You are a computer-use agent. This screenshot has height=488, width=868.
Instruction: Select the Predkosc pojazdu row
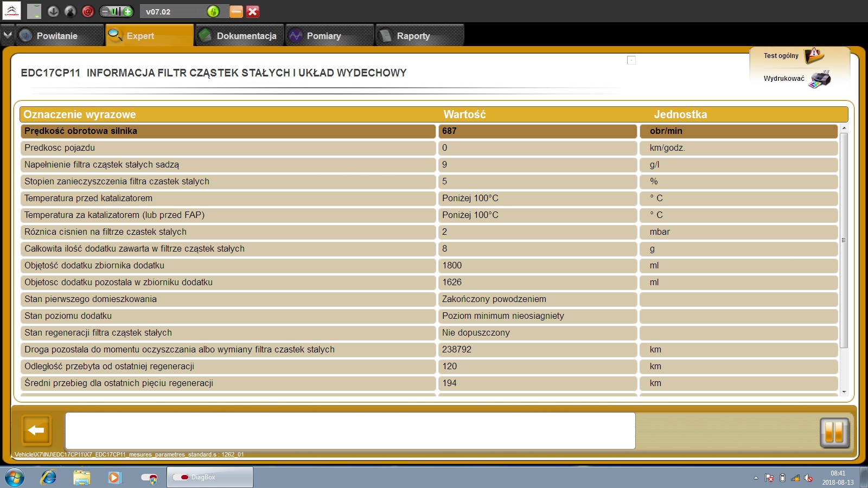point(228,148)
